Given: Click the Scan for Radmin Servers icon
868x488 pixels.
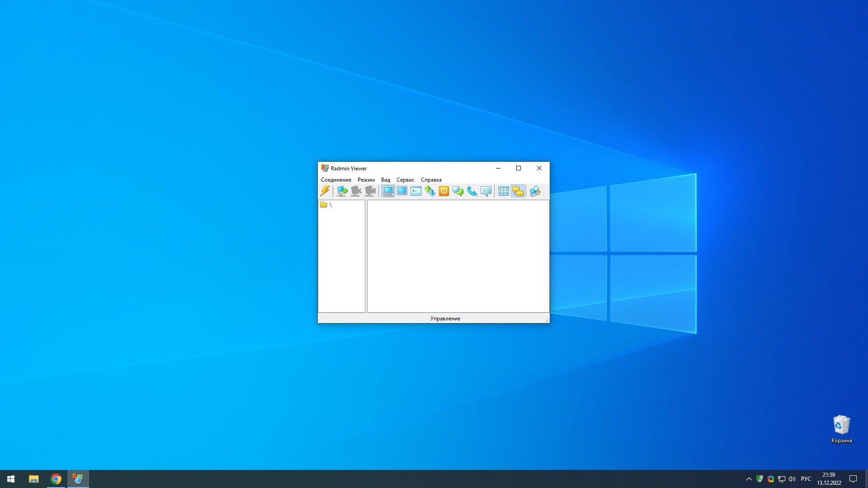Looking at the screenshot, I should (535, 191).
